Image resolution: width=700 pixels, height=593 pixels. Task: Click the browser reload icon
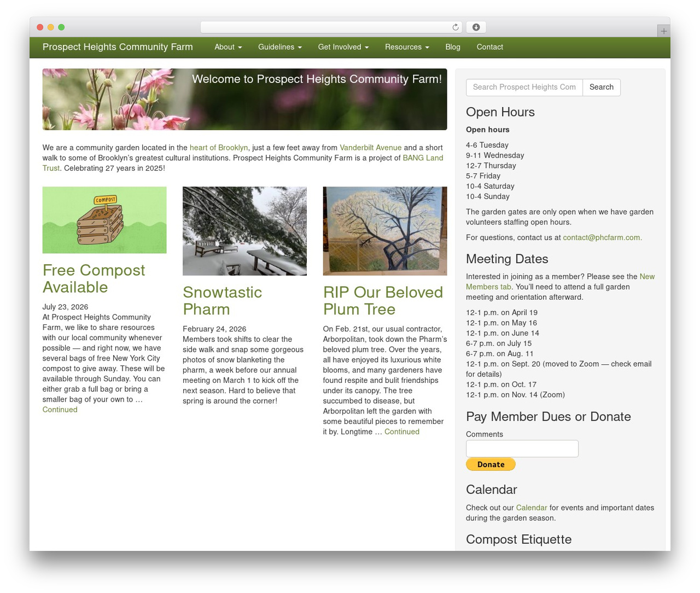(456, 27)
